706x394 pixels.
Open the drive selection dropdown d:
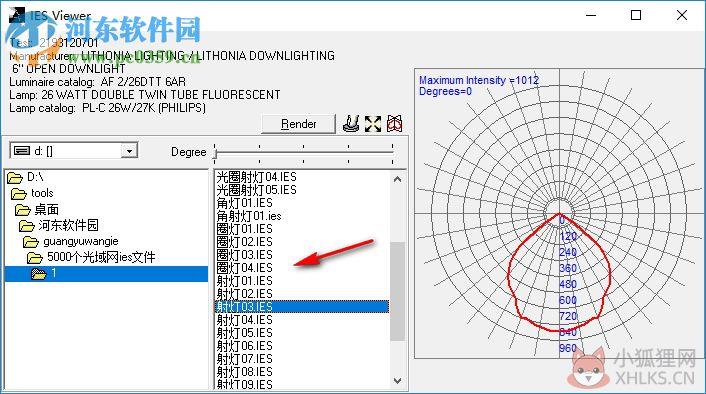(129, 151)
